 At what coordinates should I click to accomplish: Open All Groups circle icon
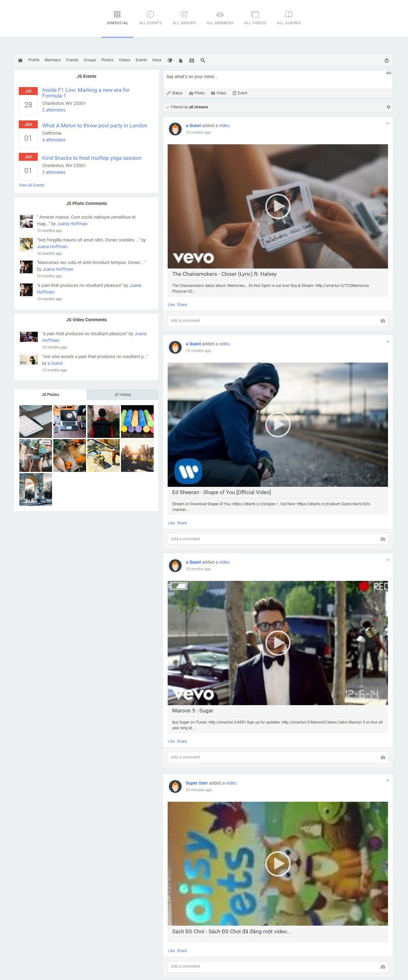click(x=184, y=14)
